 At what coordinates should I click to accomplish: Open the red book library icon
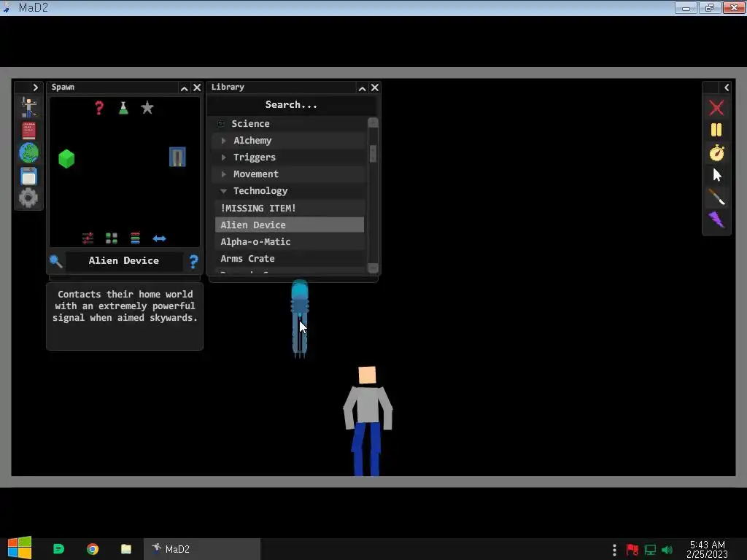point(28,131)
